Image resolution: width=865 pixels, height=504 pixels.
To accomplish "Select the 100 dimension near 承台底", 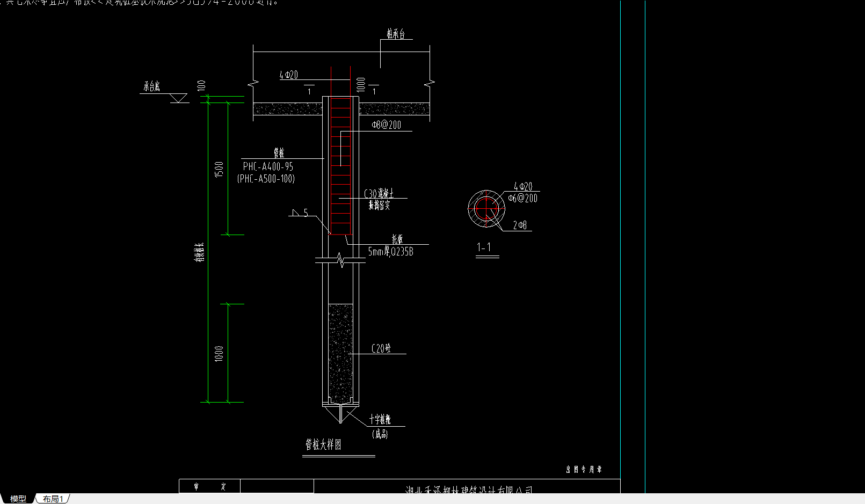I will pos(201,85).
